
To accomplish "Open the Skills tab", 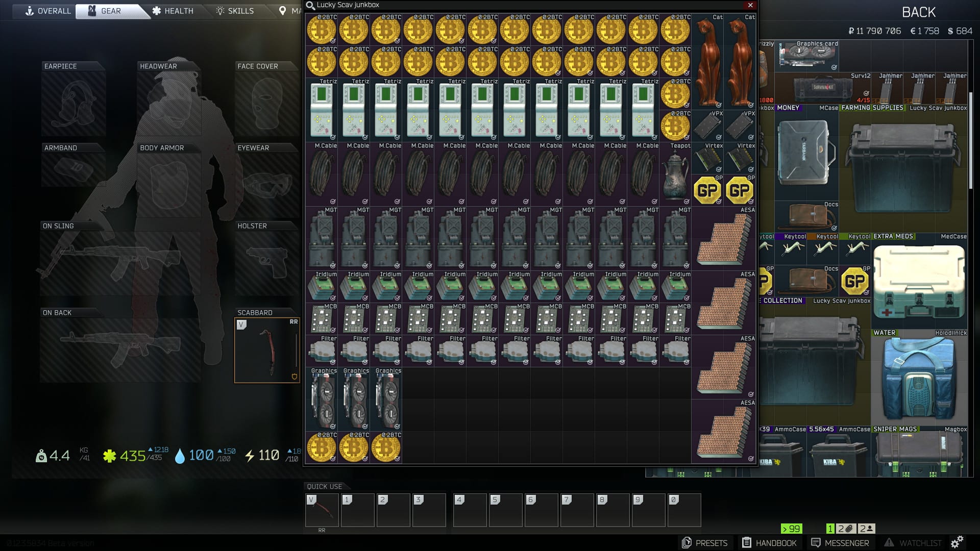I will [x=235, y=11].
